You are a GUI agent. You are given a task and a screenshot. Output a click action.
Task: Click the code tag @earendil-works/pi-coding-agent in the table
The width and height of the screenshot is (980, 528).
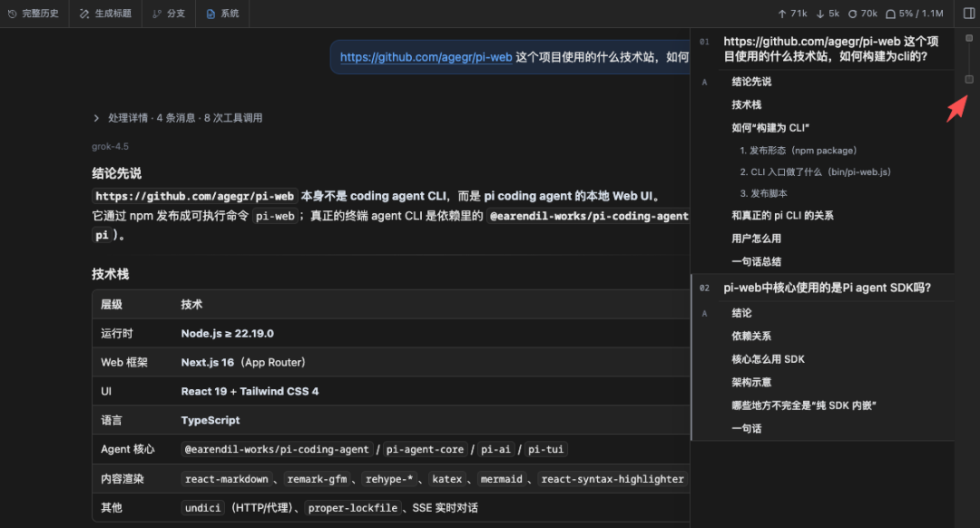(276, 449)
